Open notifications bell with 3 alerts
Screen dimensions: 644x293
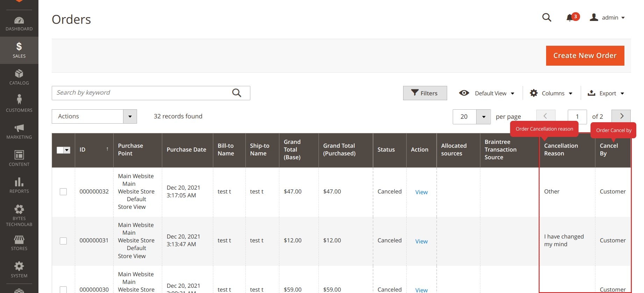point(573,17)
